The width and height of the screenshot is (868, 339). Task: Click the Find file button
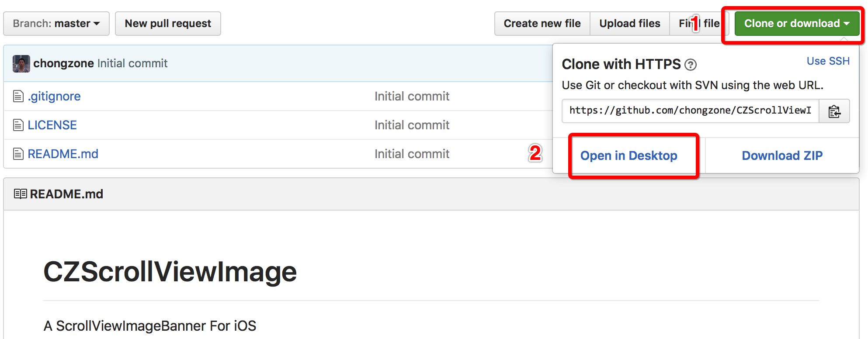coord(698,24)
